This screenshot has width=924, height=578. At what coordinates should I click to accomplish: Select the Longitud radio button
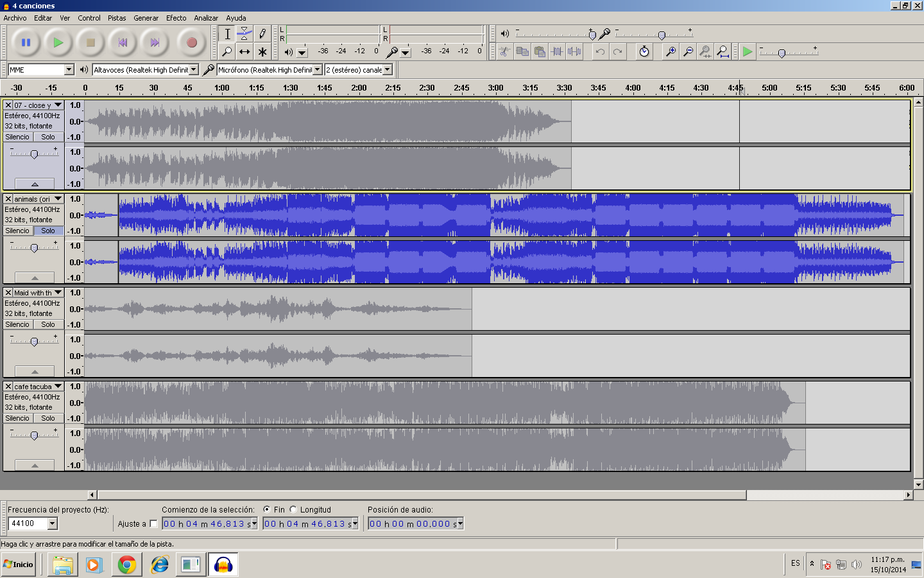pos(294,509)
